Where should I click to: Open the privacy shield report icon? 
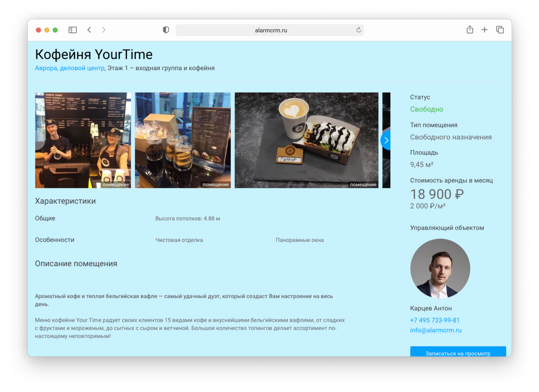[166, 30]
